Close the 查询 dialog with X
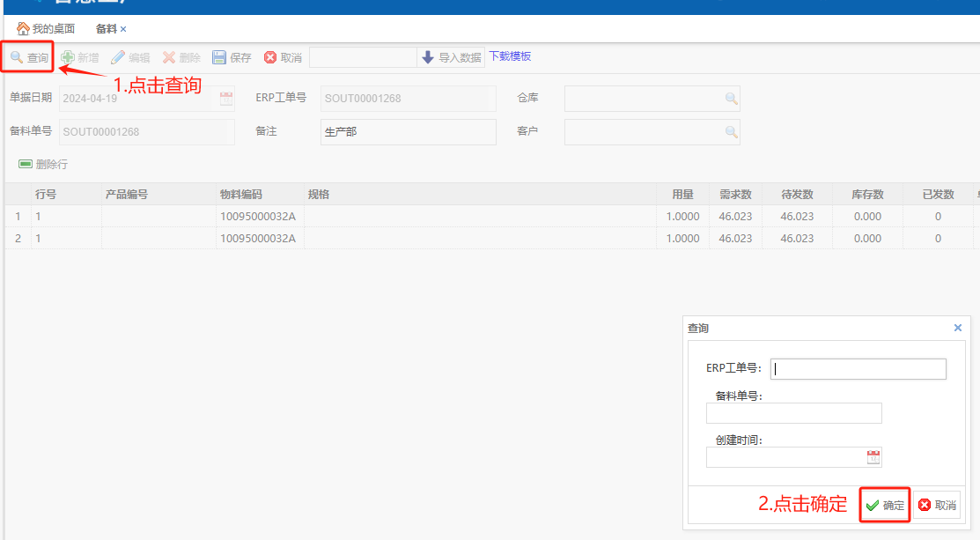 click(x=958, y=328)
